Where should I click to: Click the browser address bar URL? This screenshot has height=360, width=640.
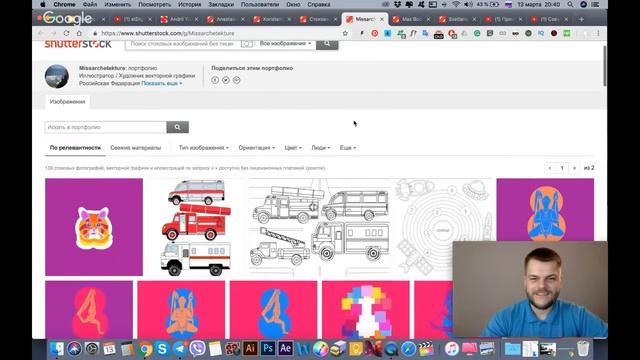pos(168,33)
